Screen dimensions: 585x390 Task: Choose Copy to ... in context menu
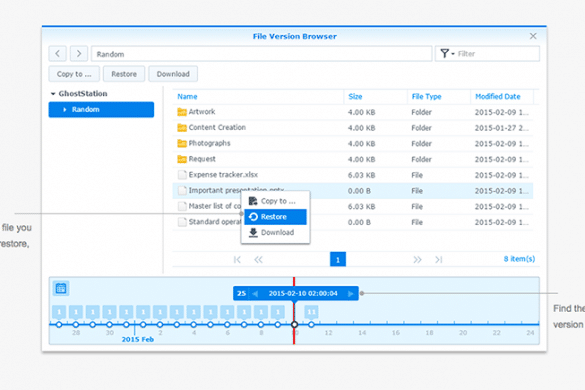(x=275, y=201)
